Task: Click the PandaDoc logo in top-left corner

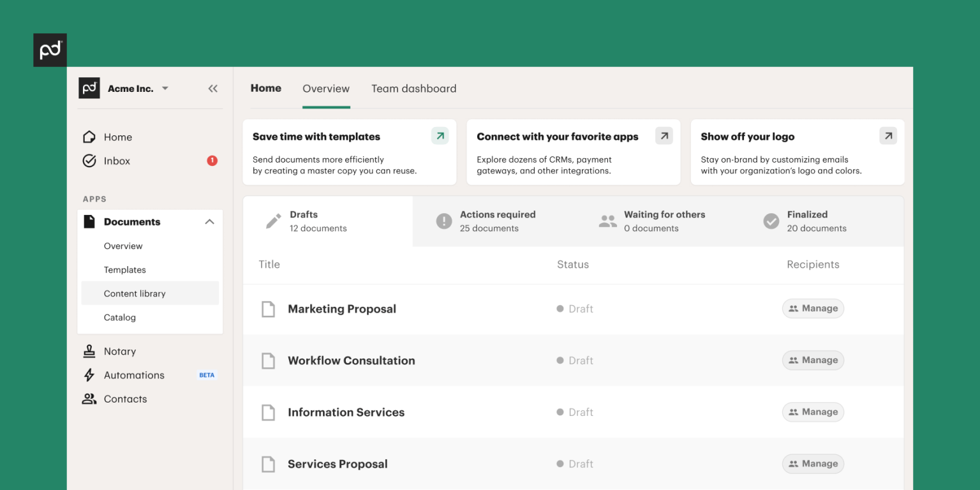Action: click(x=50, y=50)
